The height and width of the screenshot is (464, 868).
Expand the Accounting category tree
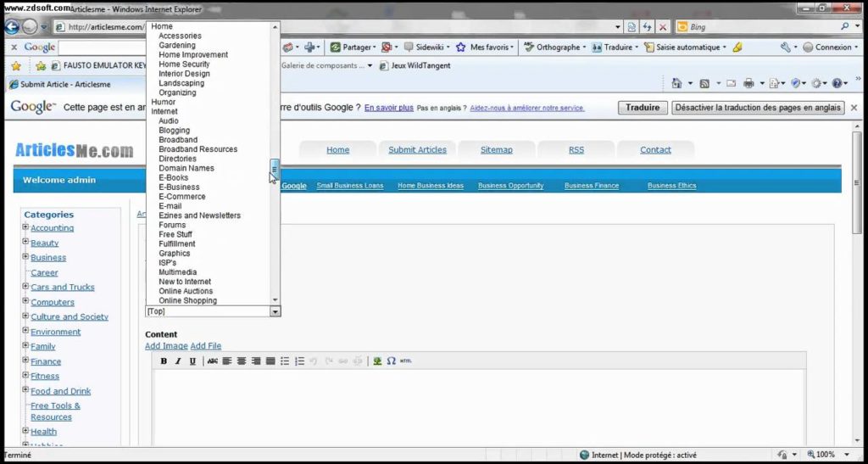tap(25, 227)
